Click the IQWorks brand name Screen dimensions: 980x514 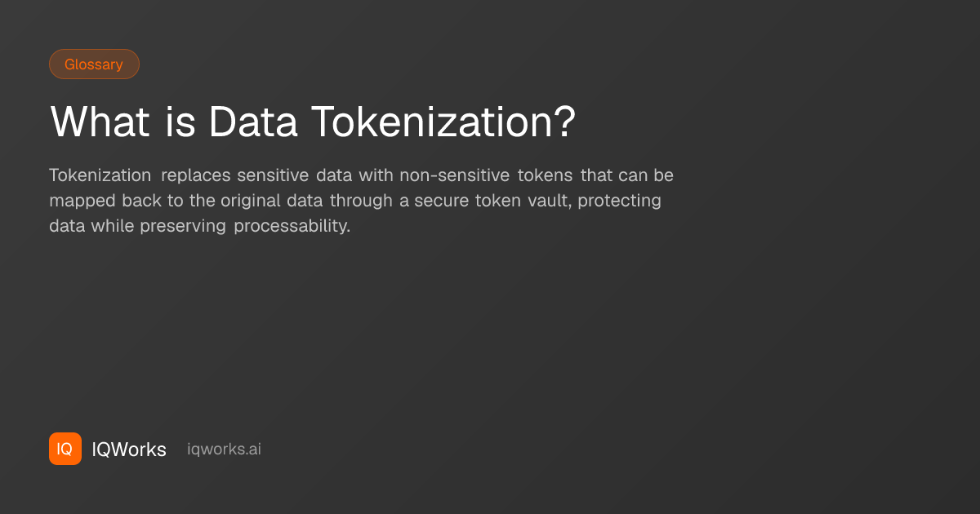pos(129,450)
